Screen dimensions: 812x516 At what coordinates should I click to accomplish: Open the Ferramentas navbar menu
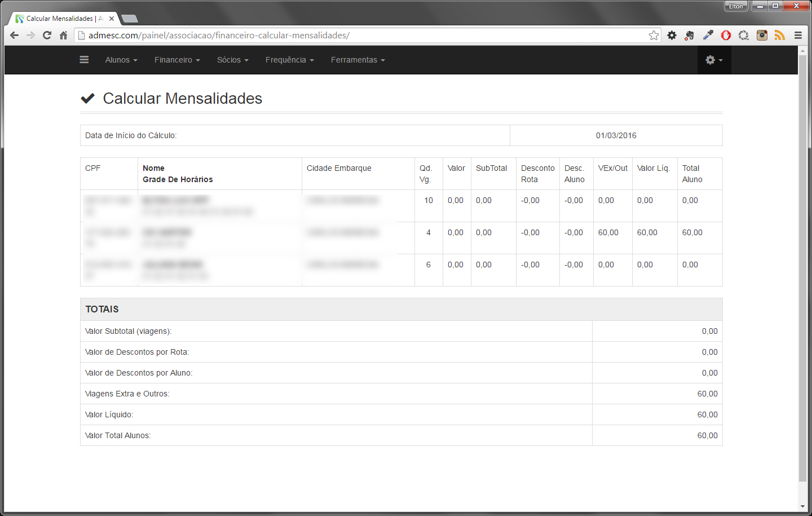coord(358,60)
